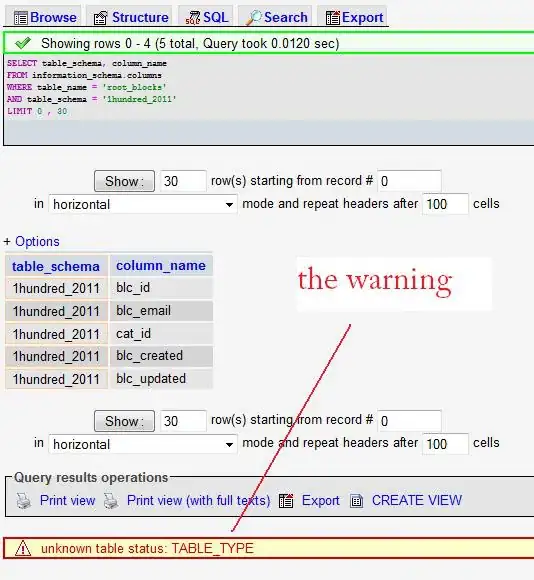
Task: Click the lower starting record number field
Action: (x=409, y=421)
